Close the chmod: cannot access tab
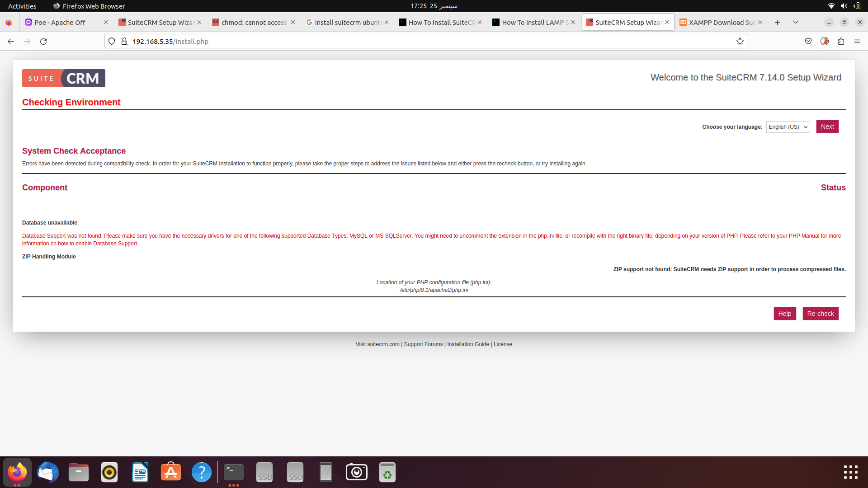 (293, 22)
